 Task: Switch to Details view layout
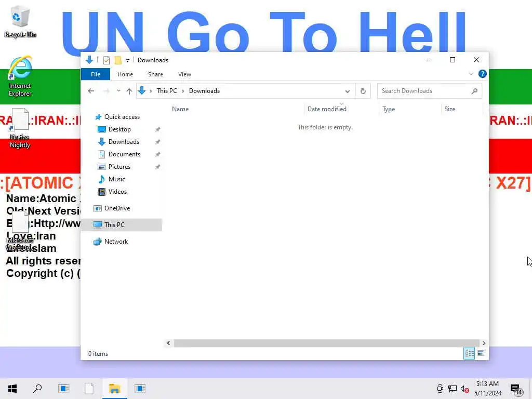469,353
